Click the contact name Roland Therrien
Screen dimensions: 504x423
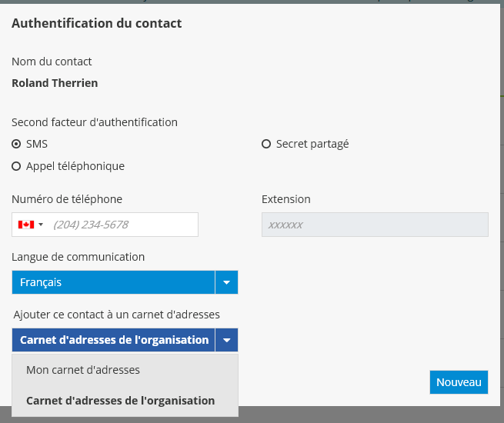(x=55, y=83)
